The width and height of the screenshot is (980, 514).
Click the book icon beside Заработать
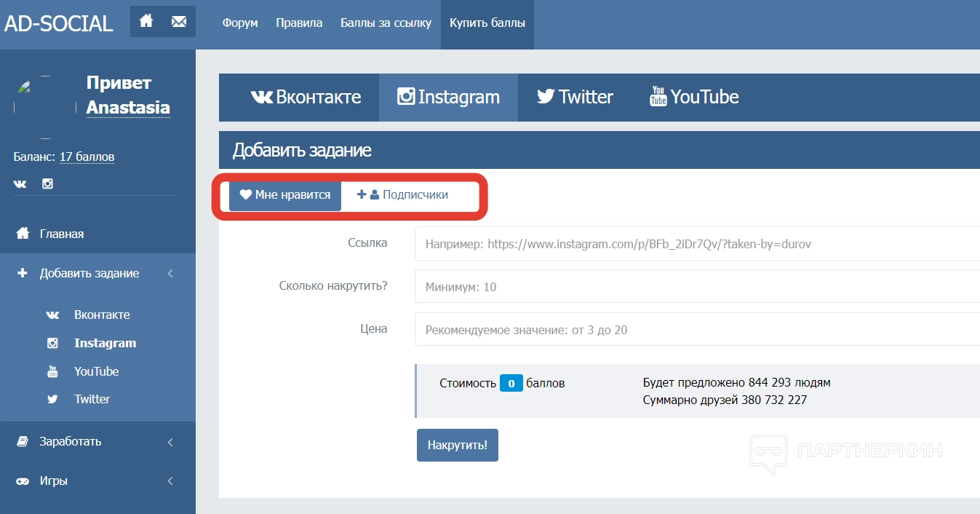pyautogui.click(x=23, y=441)
